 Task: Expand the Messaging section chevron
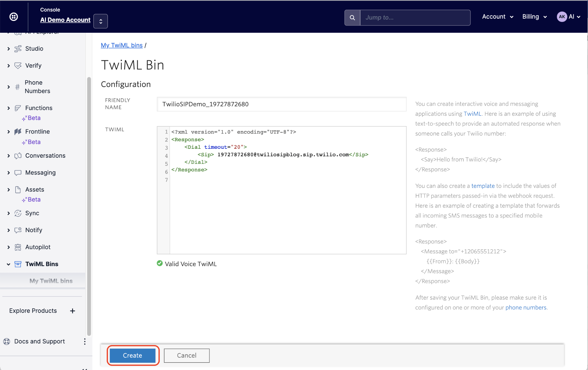tap(9, 173)
